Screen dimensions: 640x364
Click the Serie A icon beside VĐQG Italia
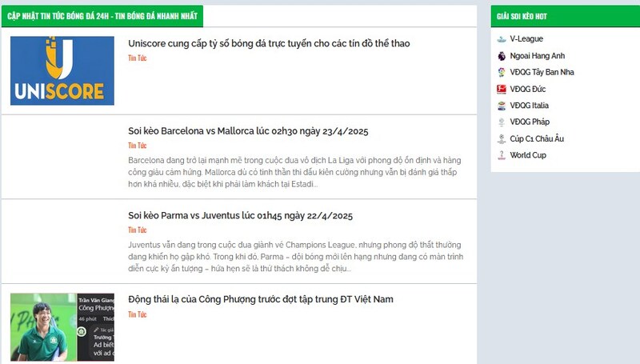tap(502, 106)
